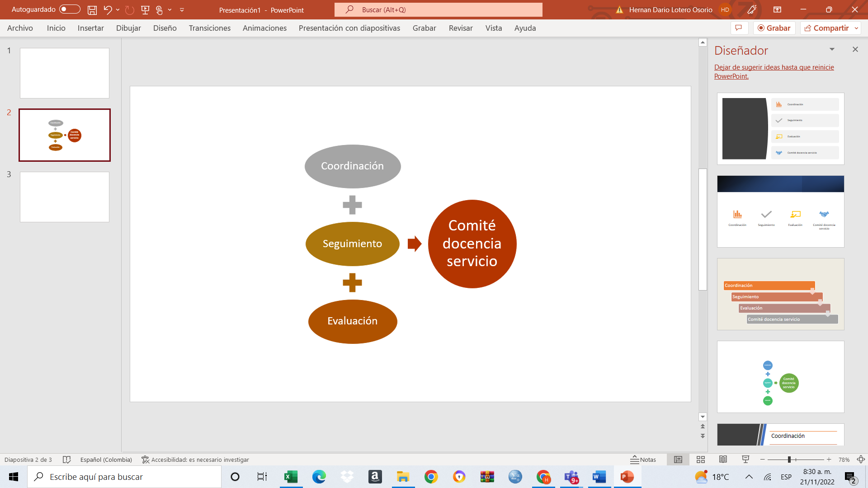Switch to Normal view icon
This screenshot has width=868, height=488.
678,460
